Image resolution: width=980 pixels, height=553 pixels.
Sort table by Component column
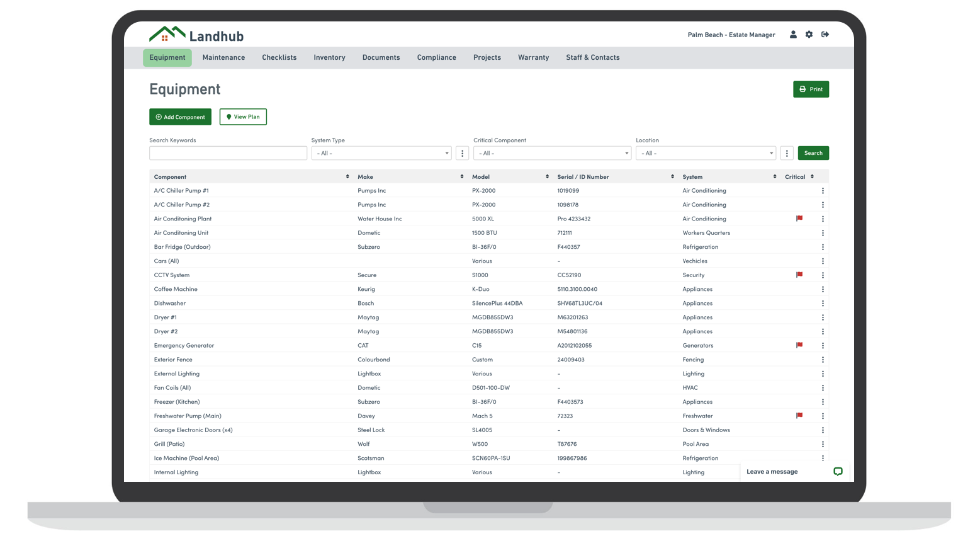click(347, 177)
